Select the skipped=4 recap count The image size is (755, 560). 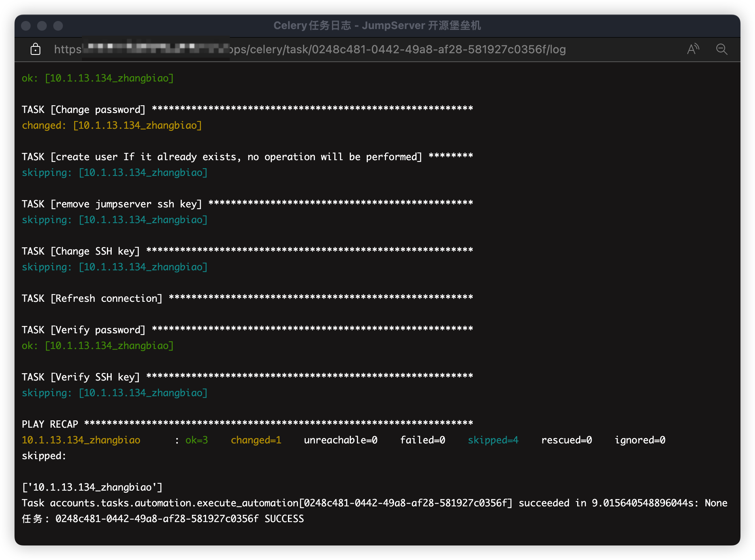coord(493,440)
